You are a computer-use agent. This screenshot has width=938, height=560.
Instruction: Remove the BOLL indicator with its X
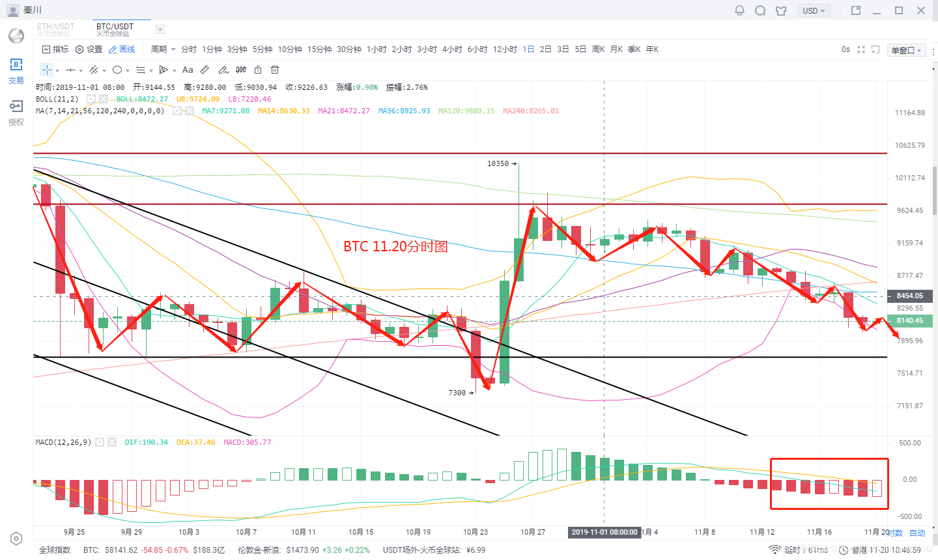[x=104, y=99]
